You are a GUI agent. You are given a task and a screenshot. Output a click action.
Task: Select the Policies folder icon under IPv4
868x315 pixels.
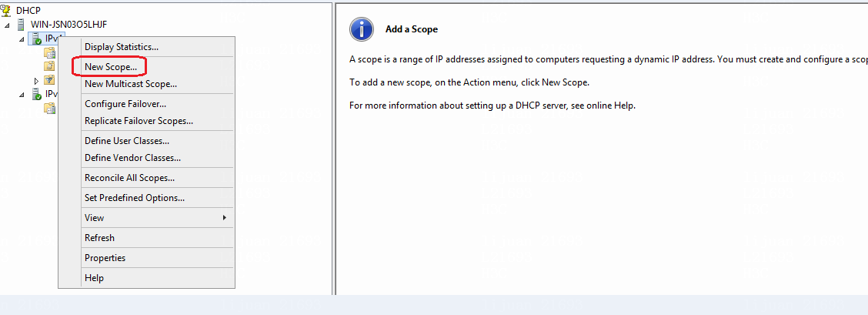point(50,66)
